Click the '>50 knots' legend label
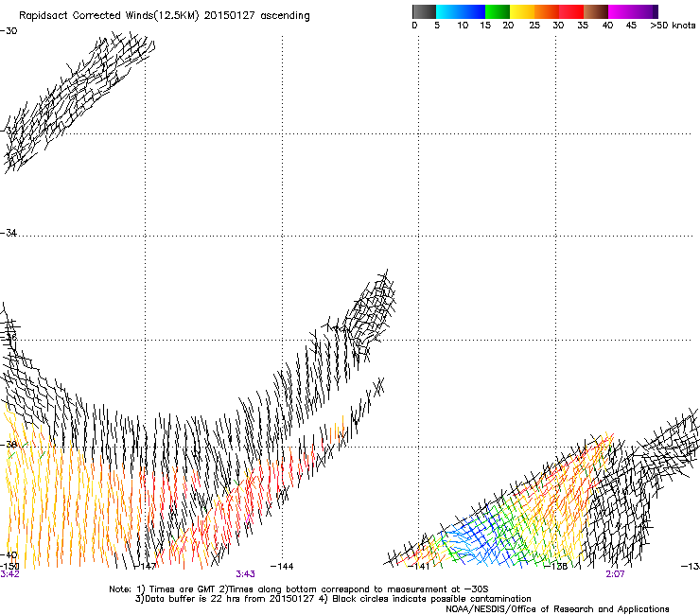This screenshot has height=615, width=700. coord(673,26)
